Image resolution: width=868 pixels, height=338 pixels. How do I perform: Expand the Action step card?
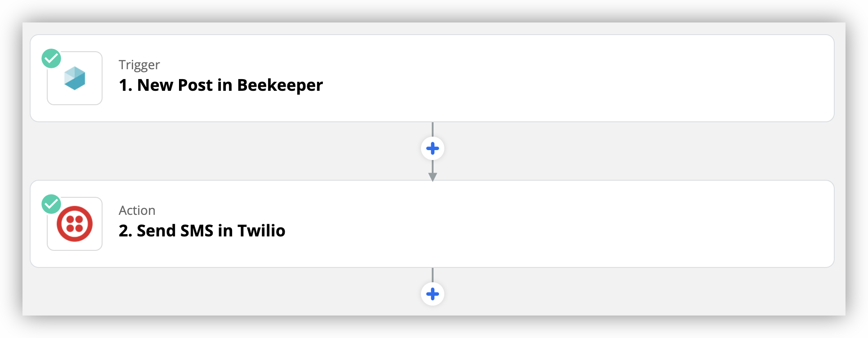coord(432,224)
